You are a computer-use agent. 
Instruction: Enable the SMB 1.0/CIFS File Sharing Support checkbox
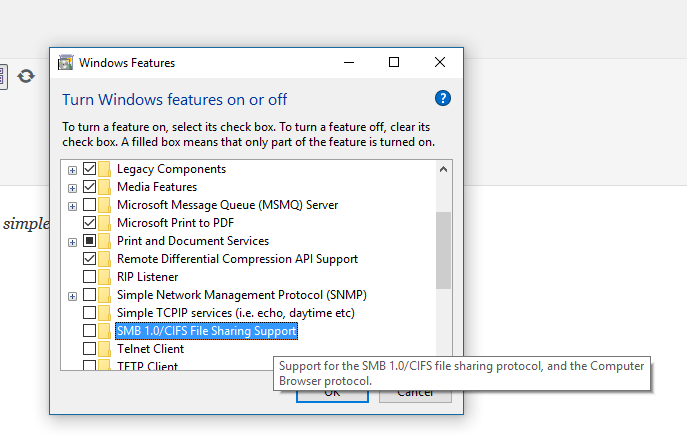(89, 331)
